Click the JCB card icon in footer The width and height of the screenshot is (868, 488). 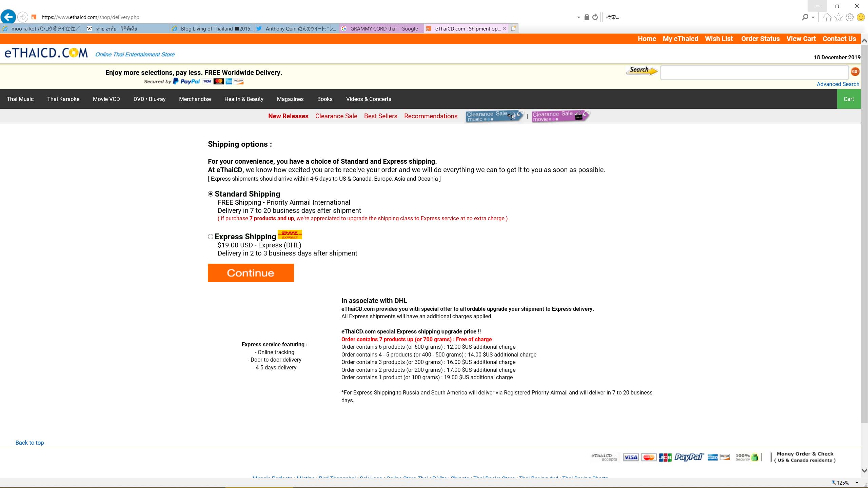point(665,457)
